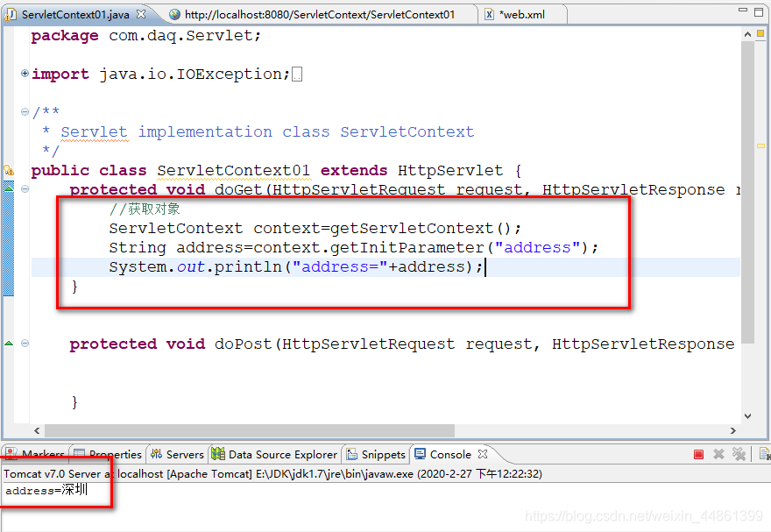Click Remove All Terminated Launches icon

tap(739, 454)
